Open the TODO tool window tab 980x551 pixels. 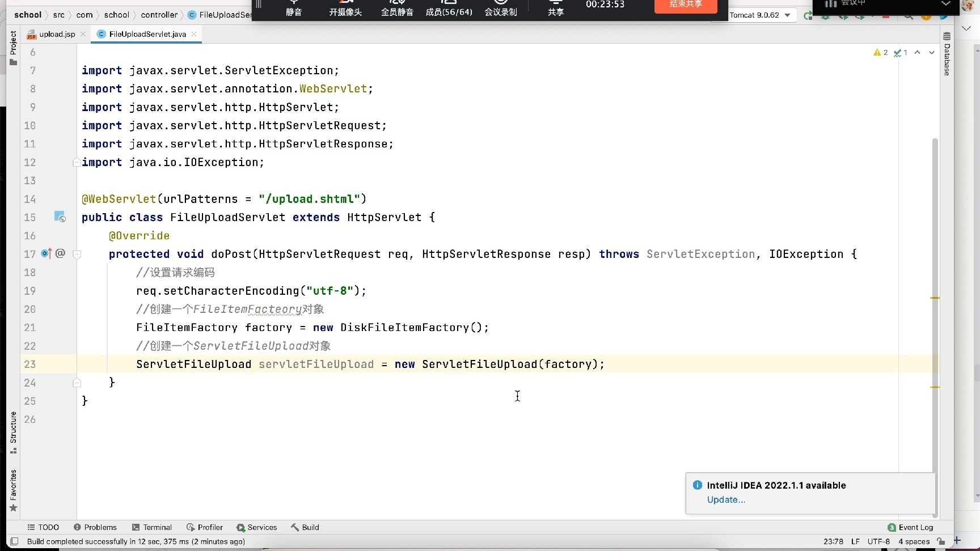point(43,527)
